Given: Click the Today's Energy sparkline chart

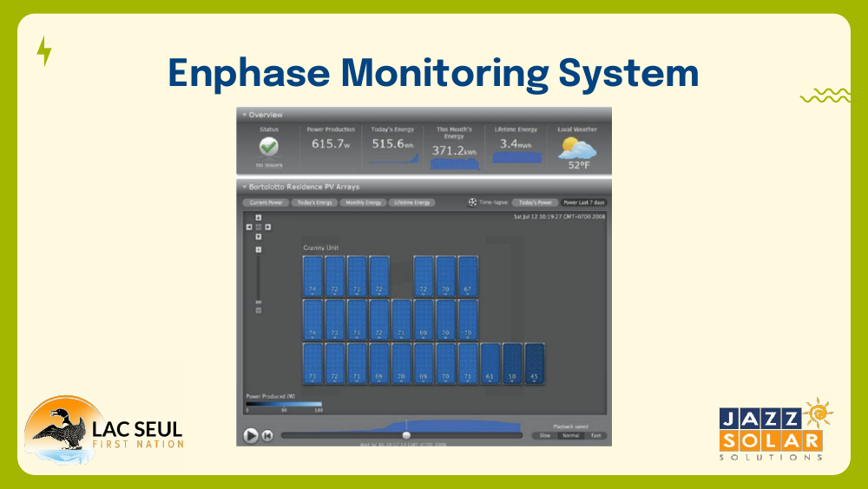Looking at the screenshot, I should 393,159.
